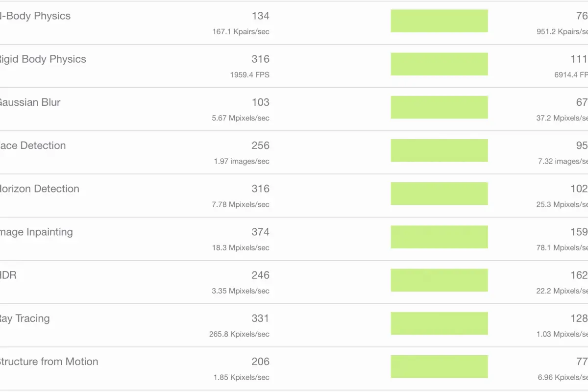The image size is (588, 392).
Task: Select the Rigid Body Physics row label
Action: pyautogui.click(x=43, y=59)
